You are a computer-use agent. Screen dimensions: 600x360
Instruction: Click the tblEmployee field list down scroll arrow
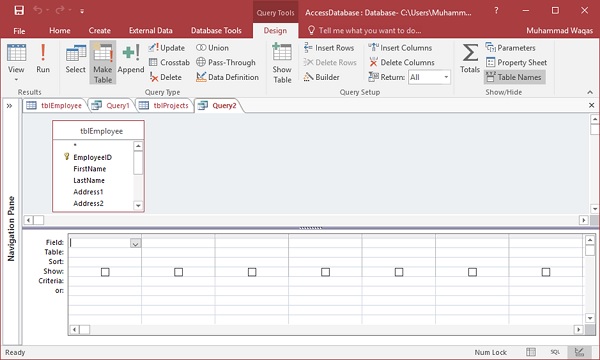(138, 205)
